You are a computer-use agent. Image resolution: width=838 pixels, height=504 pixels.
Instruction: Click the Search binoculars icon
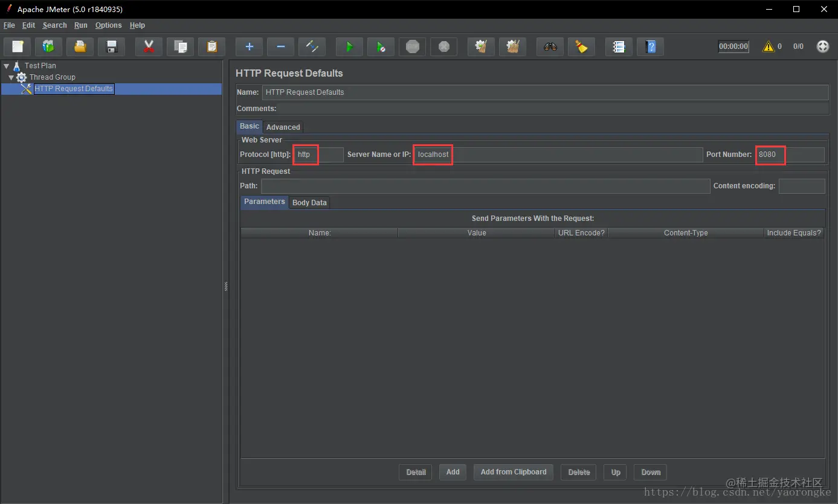550,46
